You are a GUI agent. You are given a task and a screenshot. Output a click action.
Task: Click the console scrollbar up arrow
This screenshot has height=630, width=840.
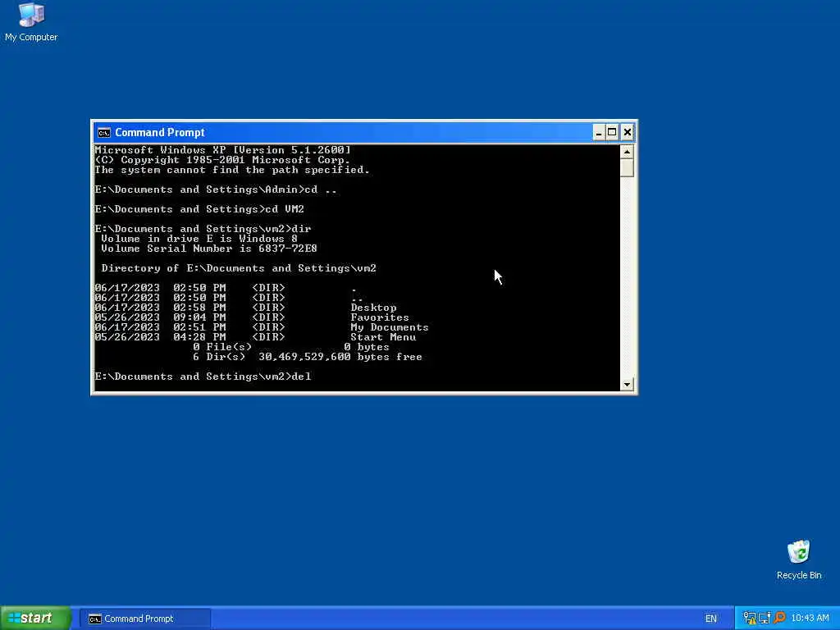627,152
